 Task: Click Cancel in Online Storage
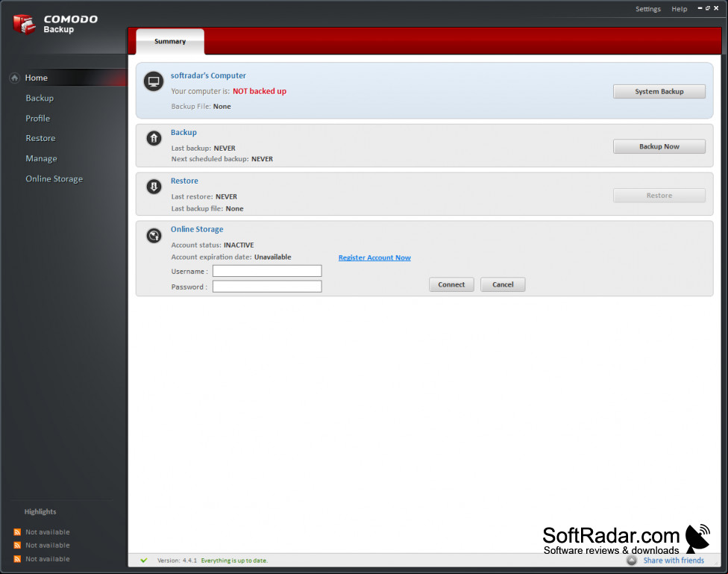(x=503, y=284)
